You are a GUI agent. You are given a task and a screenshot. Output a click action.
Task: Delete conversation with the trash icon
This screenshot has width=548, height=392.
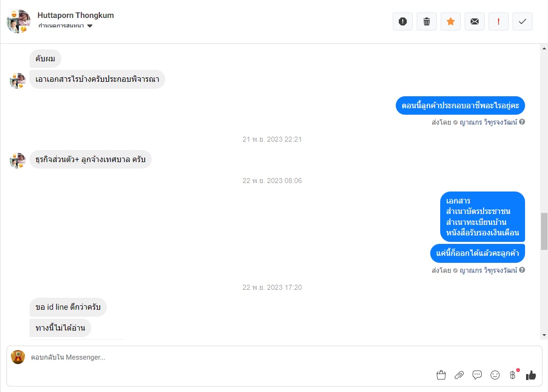pos(426,21)
